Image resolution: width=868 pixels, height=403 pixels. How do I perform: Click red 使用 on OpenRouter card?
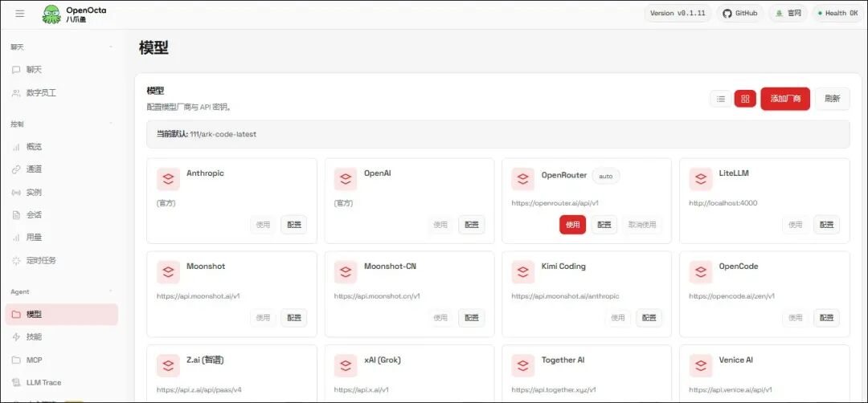[x=572, y=225]
